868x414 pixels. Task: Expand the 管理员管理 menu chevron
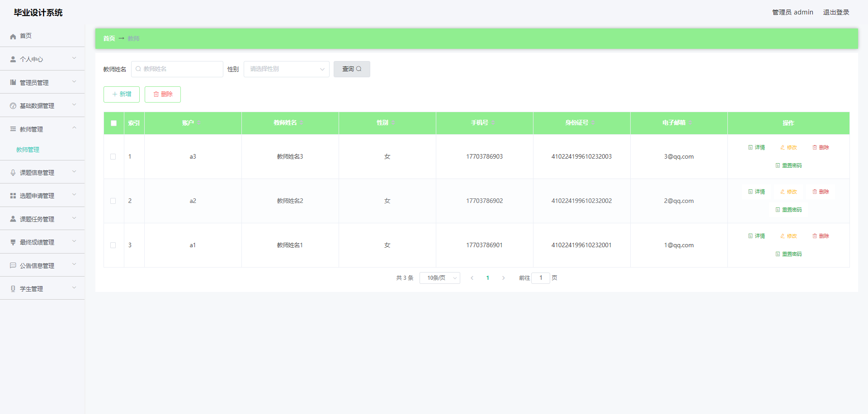click(74, 82)
